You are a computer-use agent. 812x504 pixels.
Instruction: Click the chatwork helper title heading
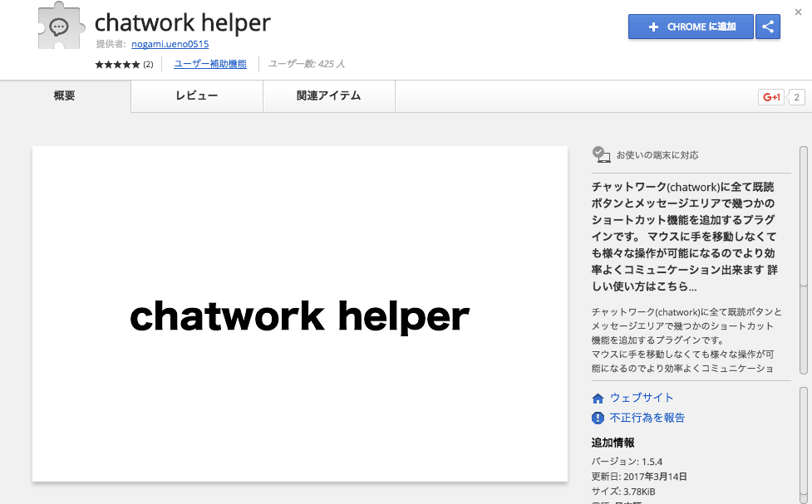tap(183, 22)
